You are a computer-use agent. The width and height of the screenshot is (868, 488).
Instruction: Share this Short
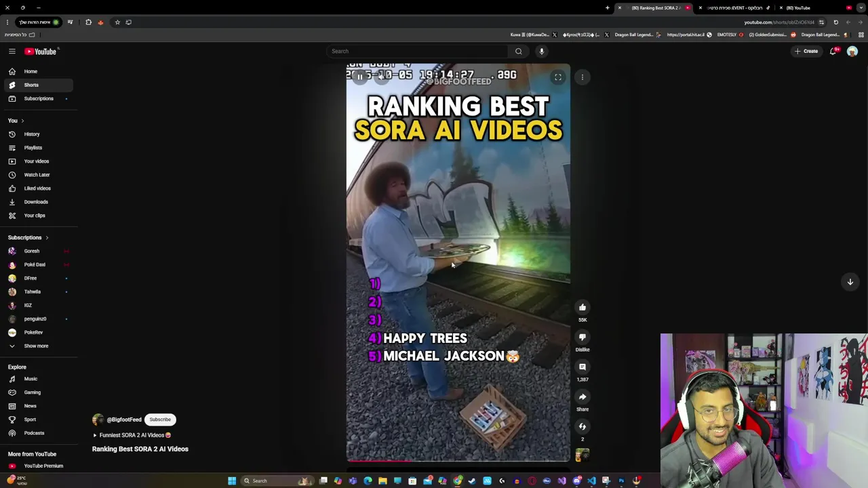point(583,397)
